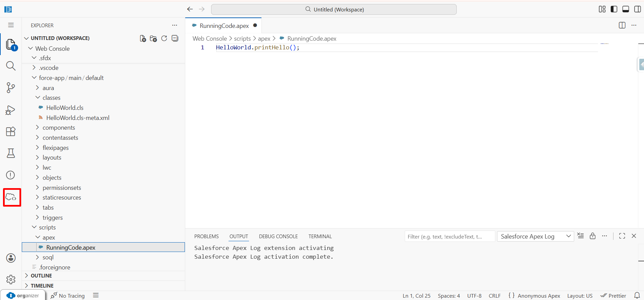Change UTF-8 file encoding
Viewport: 644px width, 300px height.
474,296
